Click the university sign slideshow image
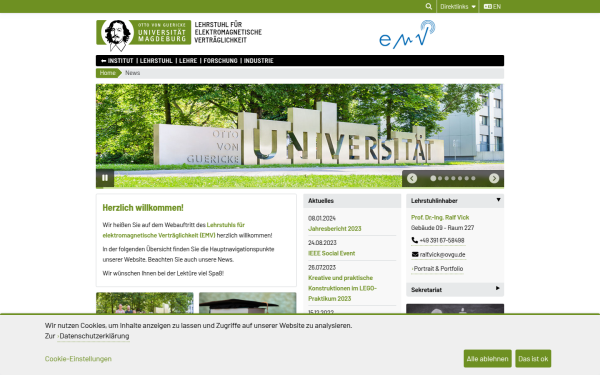 coord(300,136)
